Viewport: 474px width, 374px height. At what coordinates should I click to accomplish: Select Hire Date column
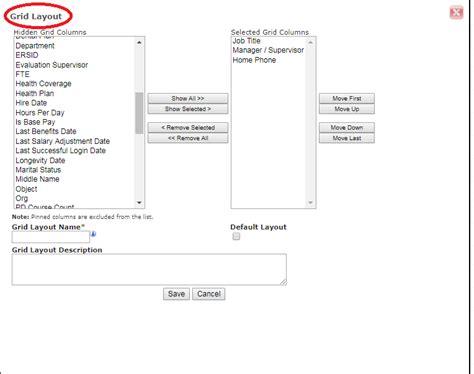tap(31, 103)
